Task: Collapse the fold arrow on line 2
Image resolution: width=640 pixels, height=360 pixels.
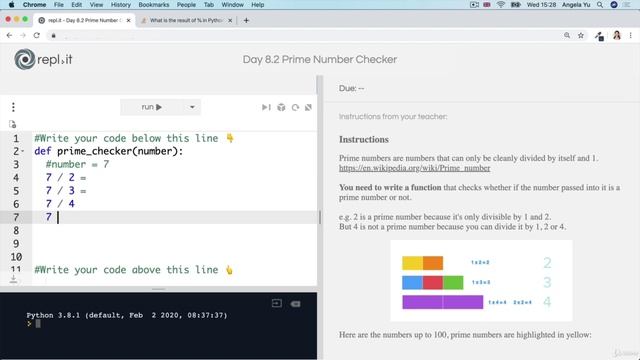Action: coord(23,151)
